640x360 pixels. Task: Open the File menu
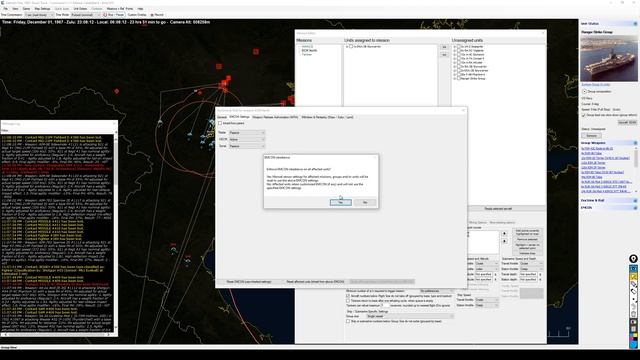[x=6, y=9]
